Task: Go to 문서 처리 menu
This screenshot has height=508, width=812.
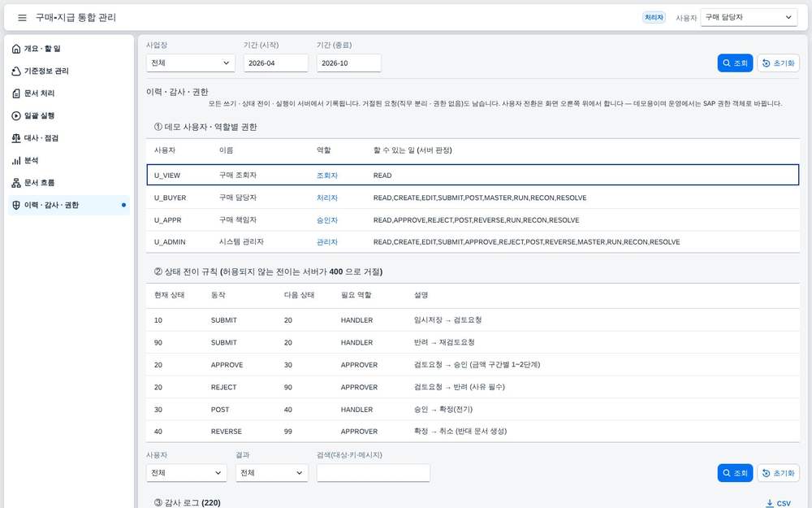Action: pos(69,93)
